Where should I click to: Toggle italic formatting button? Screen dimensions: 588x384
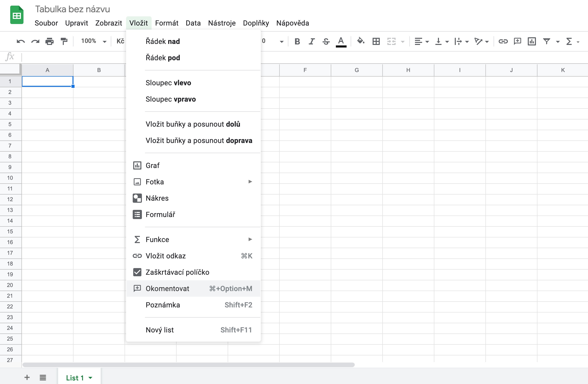(x=311, y=41)
